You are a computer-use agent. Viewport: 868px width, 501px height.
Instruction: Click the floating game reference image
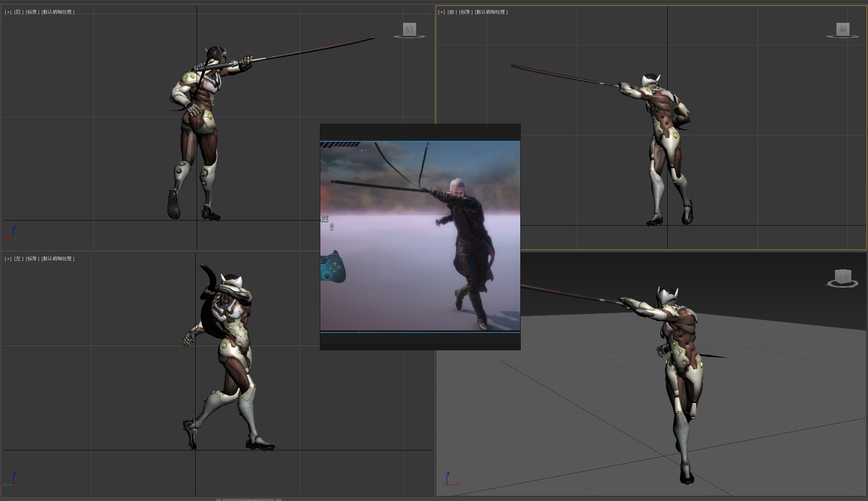420,237
